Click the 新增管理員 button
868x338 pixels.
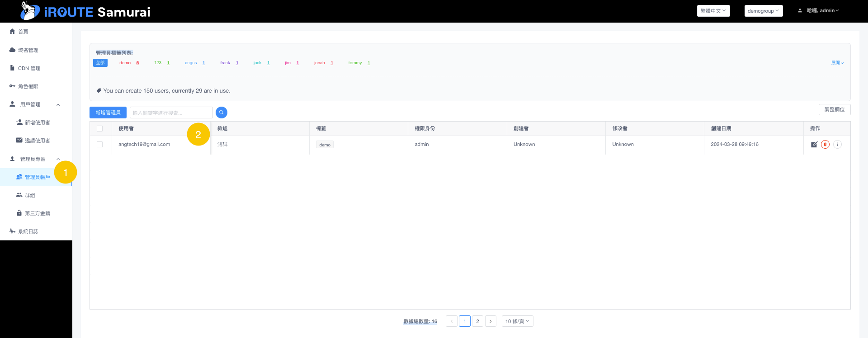(108, 113)
